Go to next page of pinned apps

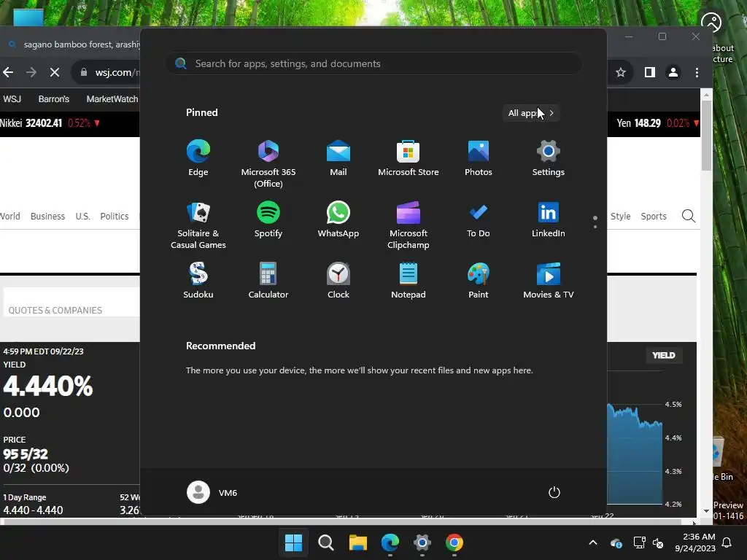tap(595, 227)
